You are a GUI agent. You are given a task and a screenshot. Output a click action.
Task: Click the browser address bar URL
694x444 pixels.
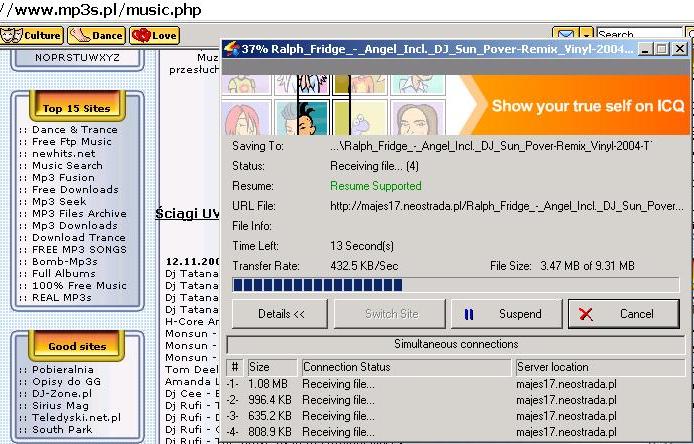tap(101, 10)
